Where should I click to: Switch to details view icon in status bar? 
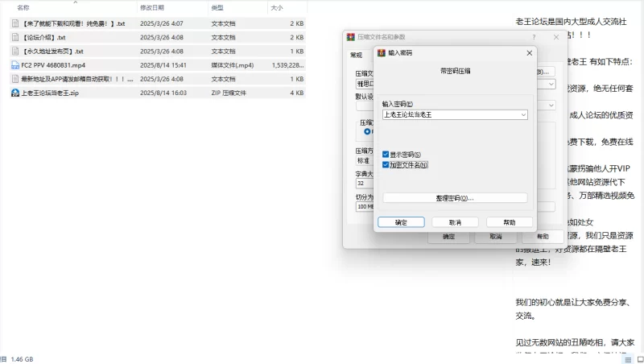click(628, 360)
